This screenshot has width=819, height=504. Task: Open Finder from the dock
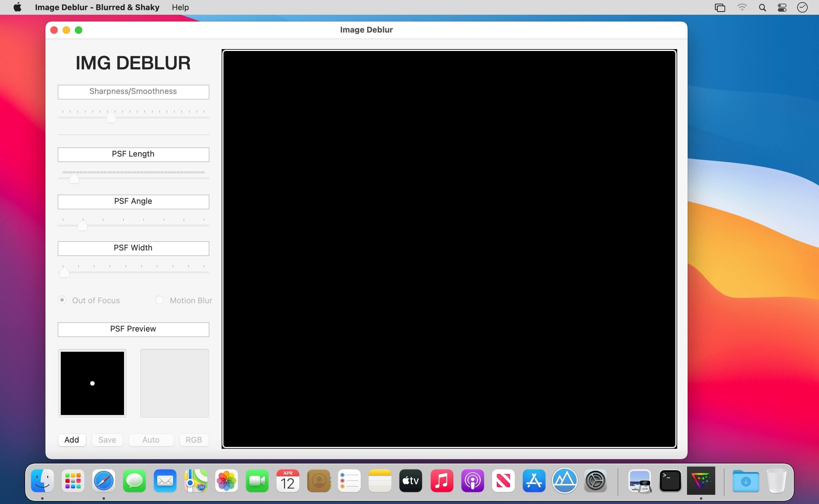tap(42, 481)
